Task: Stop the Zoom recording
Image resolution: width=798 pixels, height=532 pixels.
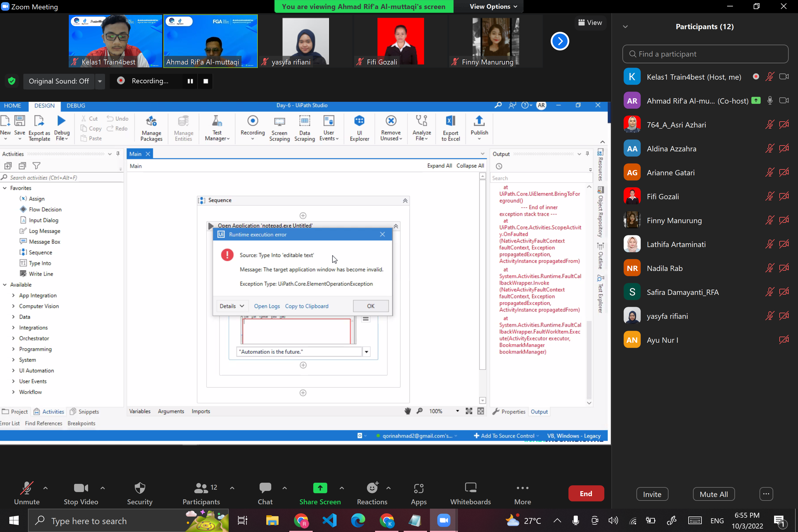Action: pos(206,81)
